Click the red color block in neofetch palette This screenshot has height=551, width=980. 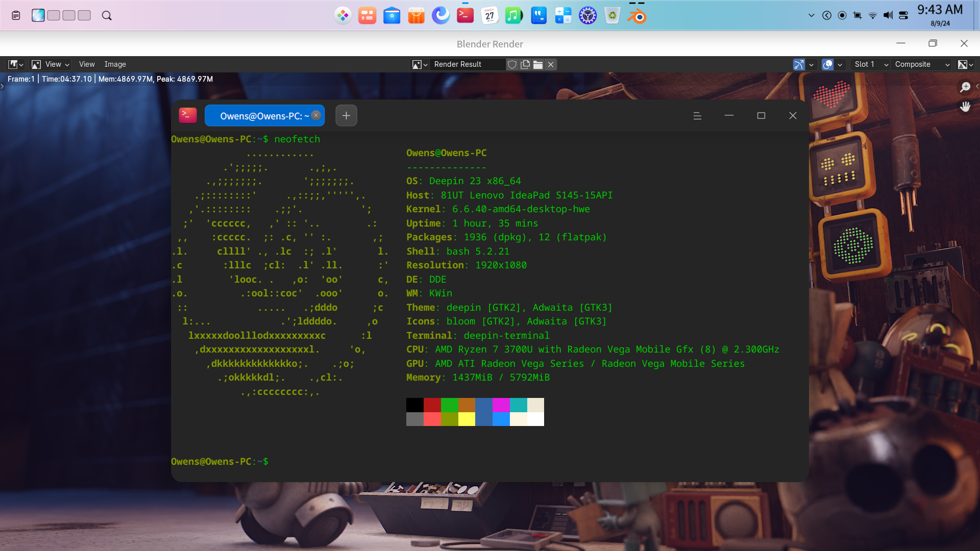click(x=432, y=405)
